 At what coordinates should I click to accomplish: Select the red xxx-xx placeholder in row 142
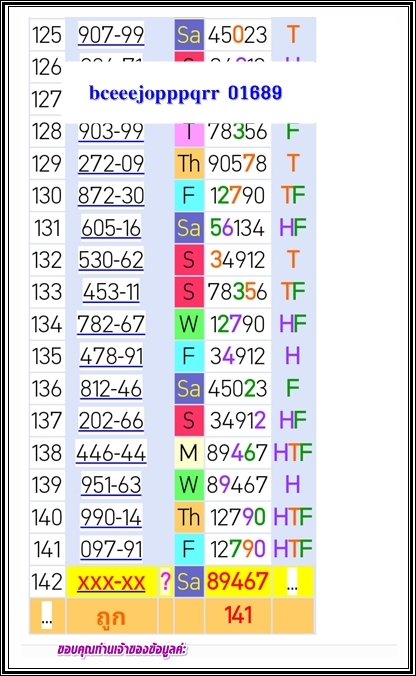pos(111,582)
